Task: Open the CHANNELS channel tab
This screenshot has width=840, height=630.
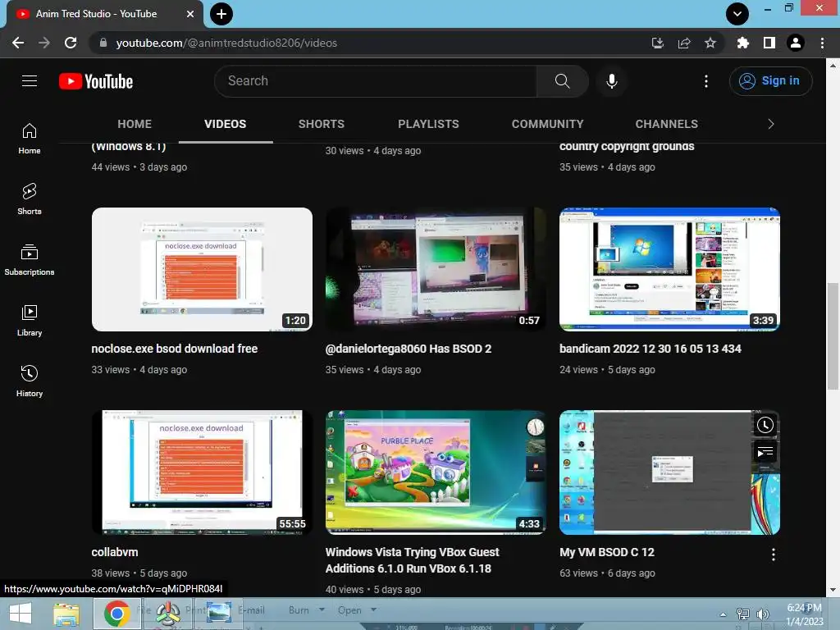Action: tap(666, 124)
